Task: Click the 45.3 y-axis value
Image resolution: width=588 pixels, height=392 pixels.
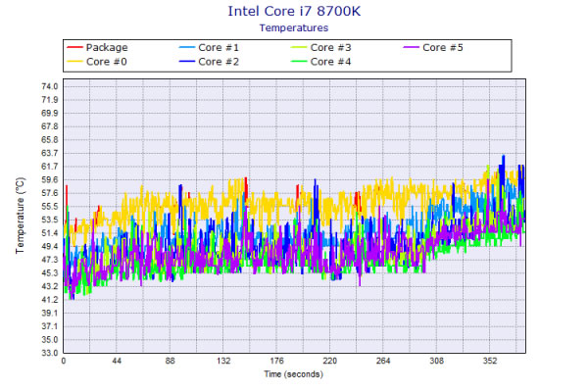Action: click(50, 273)
